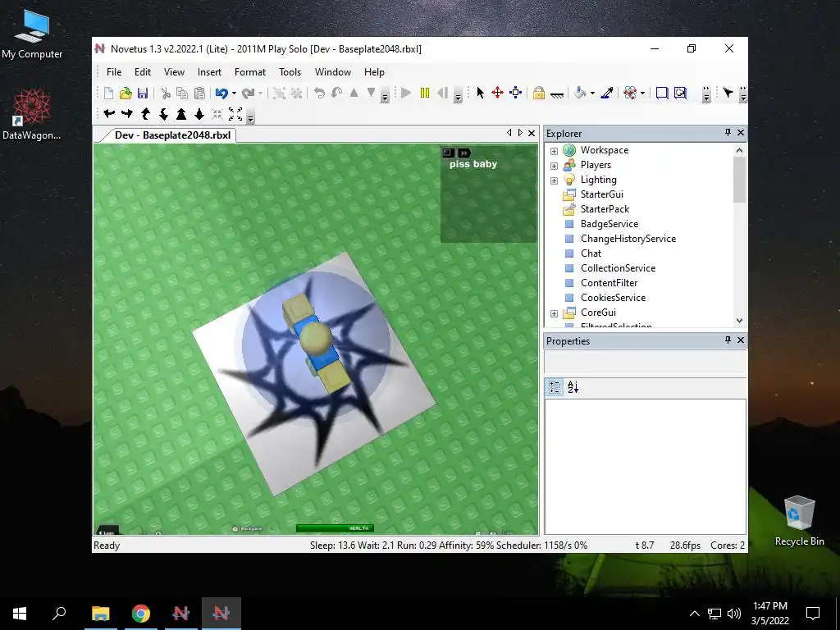
Task: Open the Tools menu
Action: [x=290, y=72]
